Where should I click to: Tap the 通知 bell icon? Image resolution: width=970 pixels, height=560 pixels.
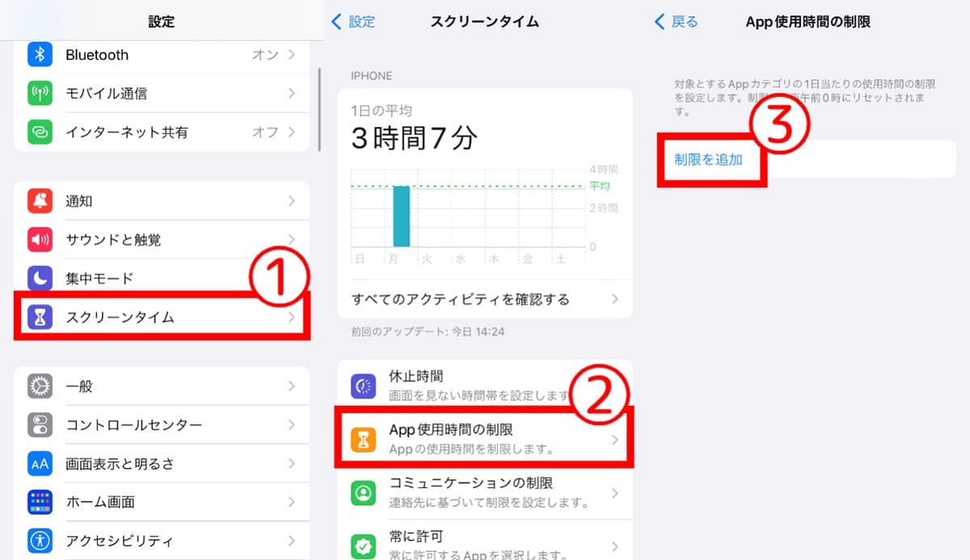click(40, 200)
